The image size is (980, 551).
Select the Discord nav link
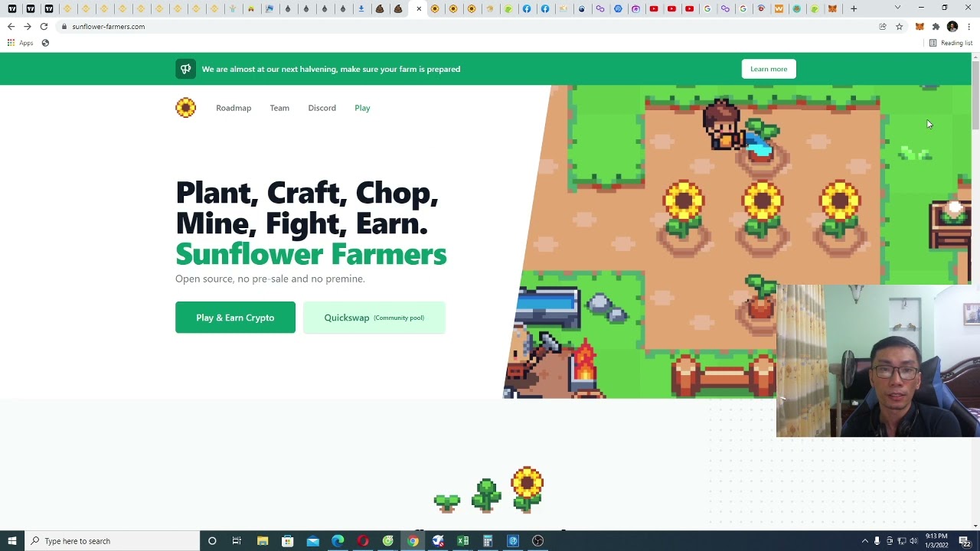tap(322, 108)
